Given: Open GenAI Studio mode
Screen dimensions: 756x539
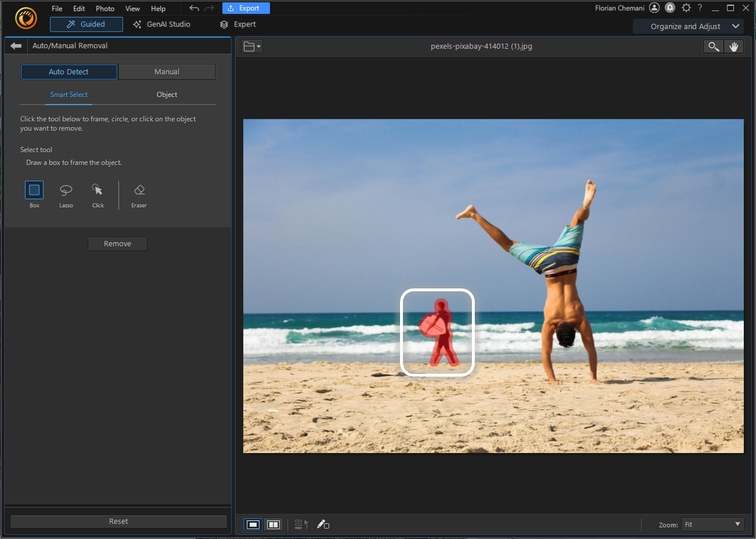Looking at the screenshot, I should [x=161, y=24].
